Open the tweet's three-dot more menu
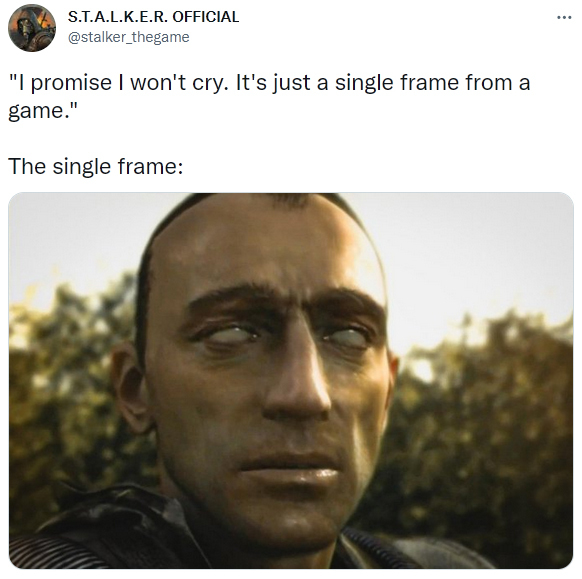Screen dimensions: 582x579 [x=564, y=17]
